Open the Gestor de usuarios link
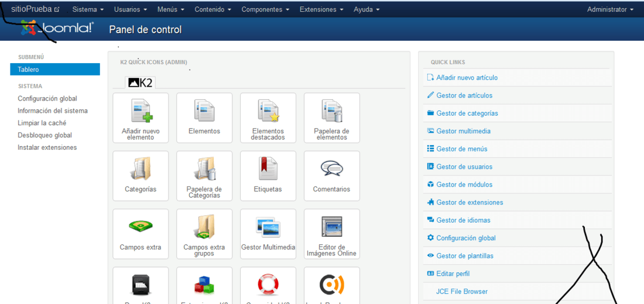The width and height of the screenshot is (644, 304). (464, 167)
